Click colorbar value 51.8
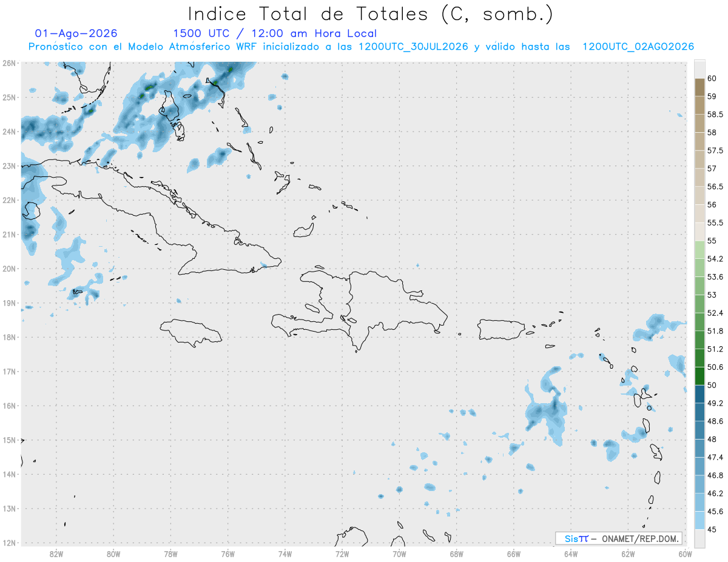Screen dimensions: 728x562 tap(715, 331)
